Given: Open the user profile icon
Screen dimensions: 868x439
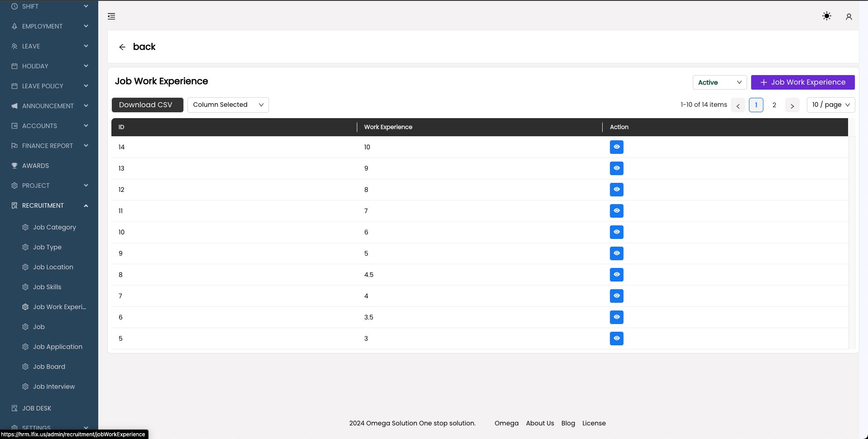Looking at the screenshot, I should (x=849, y=17).
